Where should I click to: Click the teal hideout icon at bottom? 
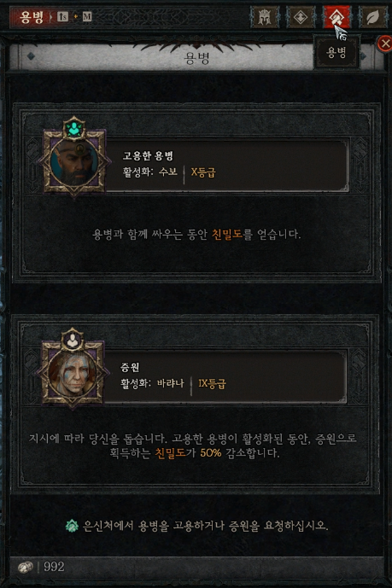[x=72, y=526]
